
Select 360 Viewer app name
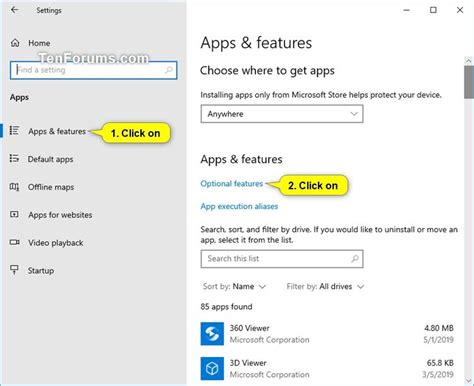pyautogui.click(x=249, y=328)
